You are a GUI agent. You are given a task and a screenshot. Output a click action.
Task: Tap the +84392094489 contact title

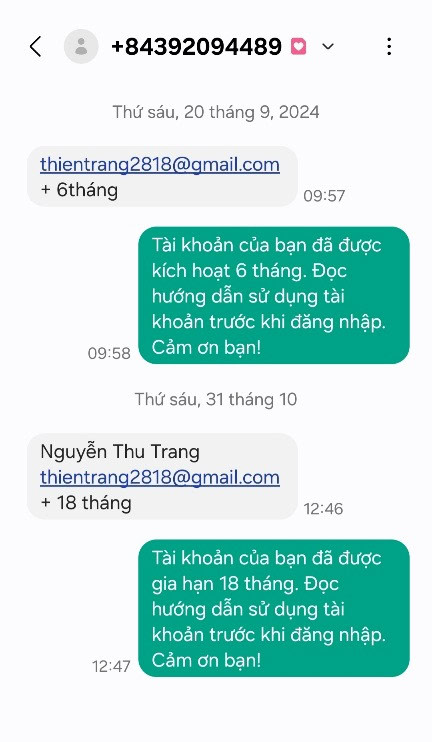[196, 46]
